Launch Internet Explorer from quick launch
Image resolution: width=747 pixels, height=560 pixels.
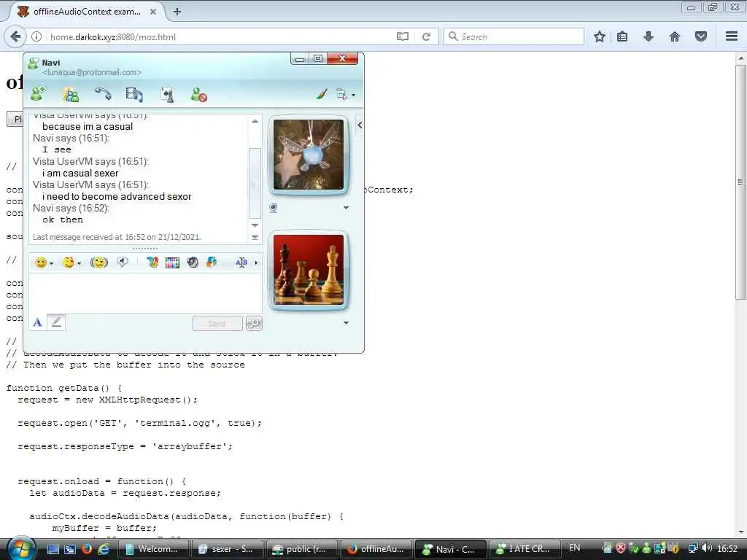(x=104, y=549)
